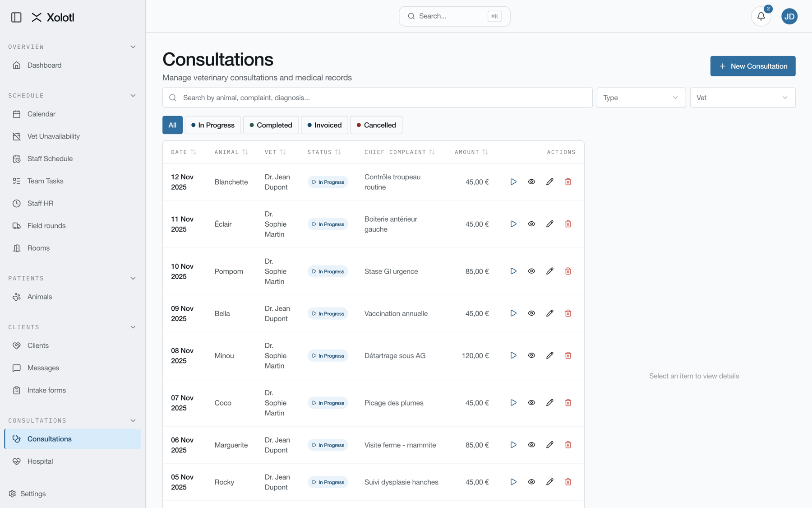The height and width of the screenshot is (508, 812).
Task: Open Animals patients page
Action: point(73,297)
